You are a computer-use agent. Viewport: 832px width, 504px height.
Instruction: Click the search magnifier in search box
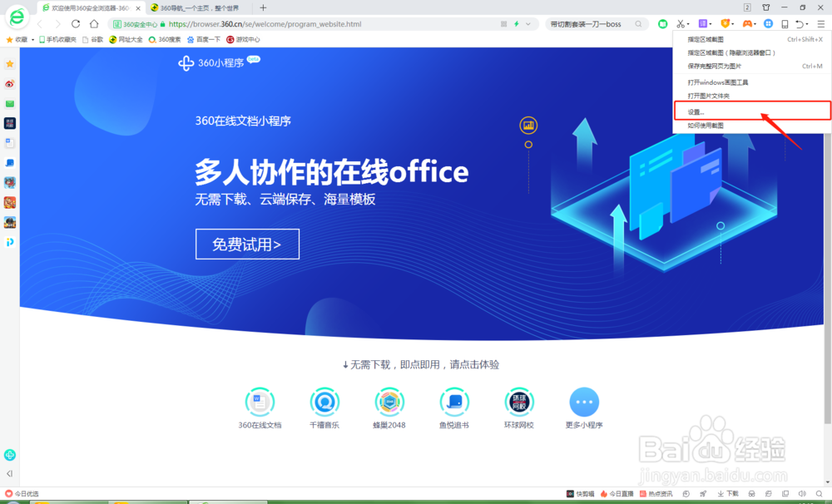coord(638,24)
